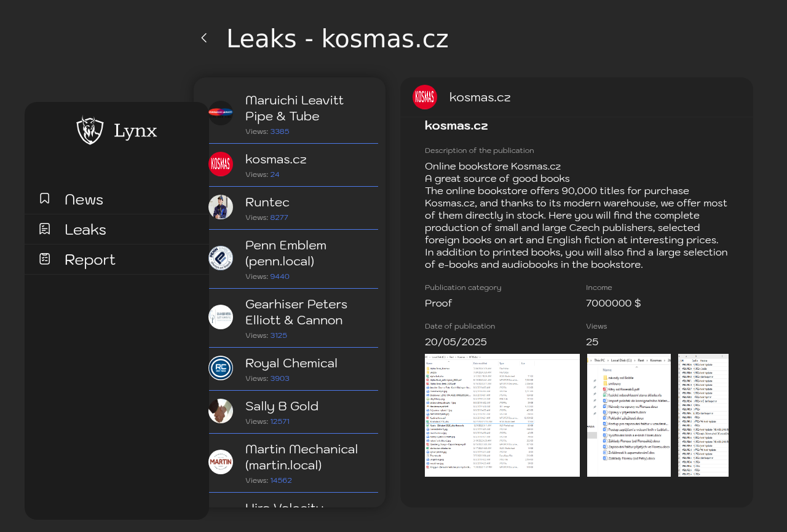Click the Penn Emblem logo
Image resolution: width=787 pixels, height=532 pixels.
pos(221,258)
